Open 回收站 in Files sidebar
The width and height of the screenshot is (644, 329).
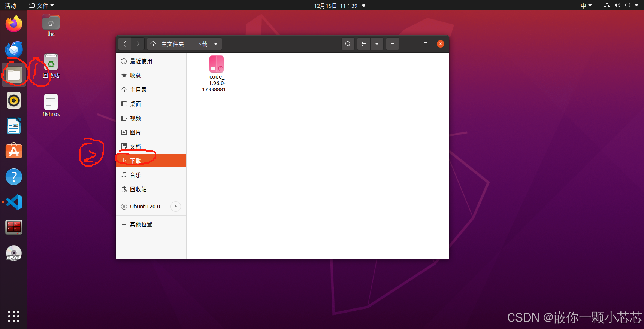click(x=151, y=189)
